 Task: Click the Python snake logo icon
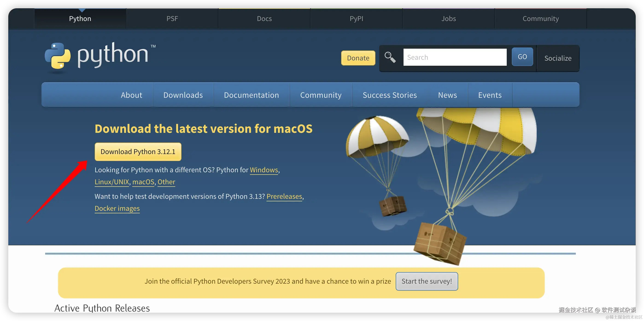(x=58, y=56)
